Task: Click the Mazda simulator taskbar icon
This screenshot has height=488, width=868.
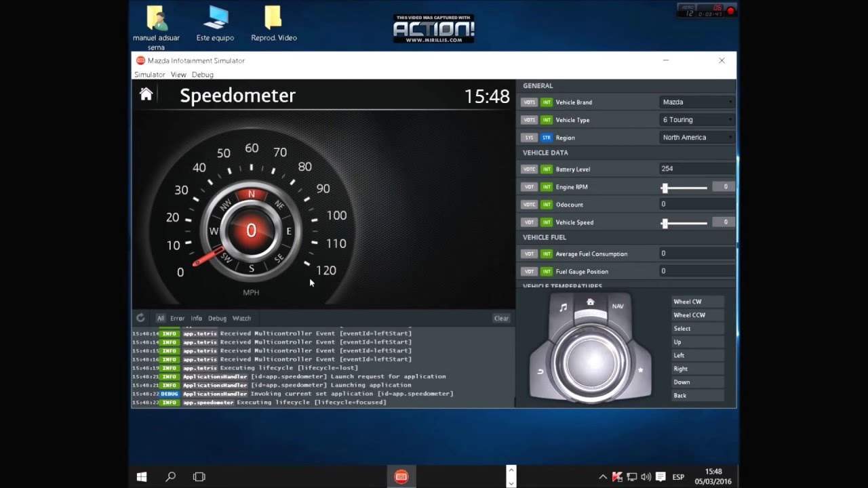Action: click(401, 476)
